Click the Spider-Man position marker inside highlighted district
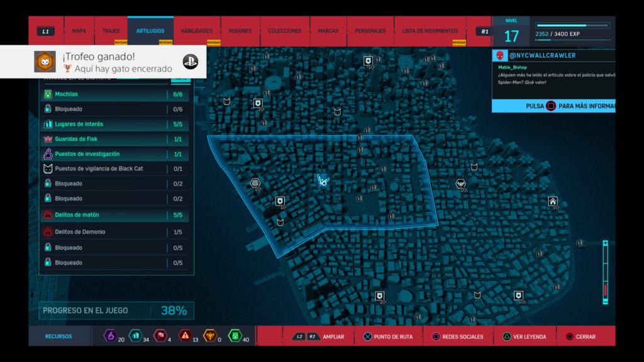The image size is (644, 362). click(323, 181)
